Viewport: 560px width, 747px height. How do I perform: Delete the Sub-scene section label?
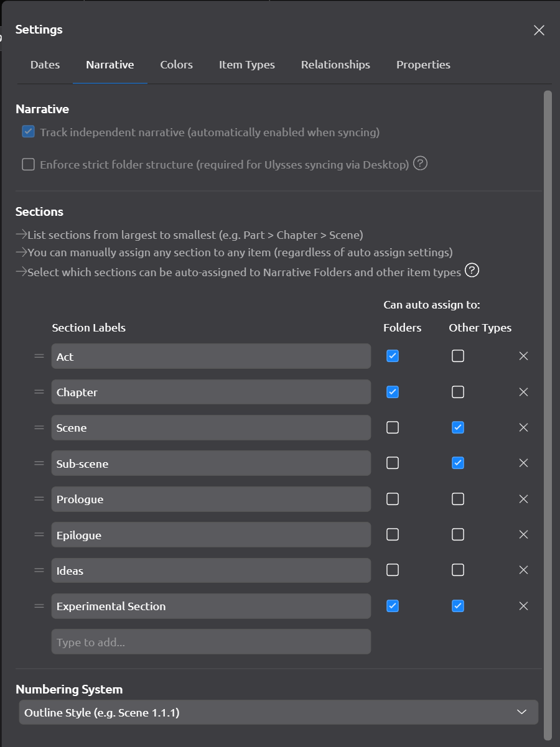pyautogui.click(x=523, y=463)
